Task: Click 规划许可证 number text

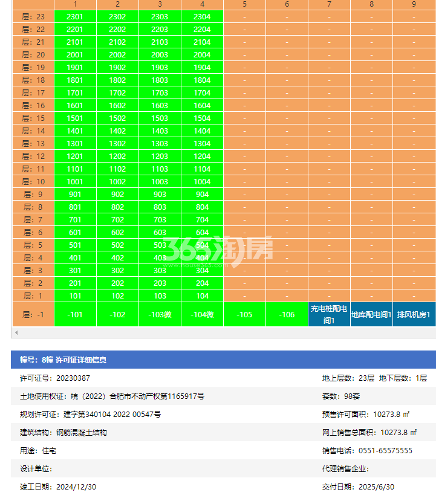Action: coord(112,415)
